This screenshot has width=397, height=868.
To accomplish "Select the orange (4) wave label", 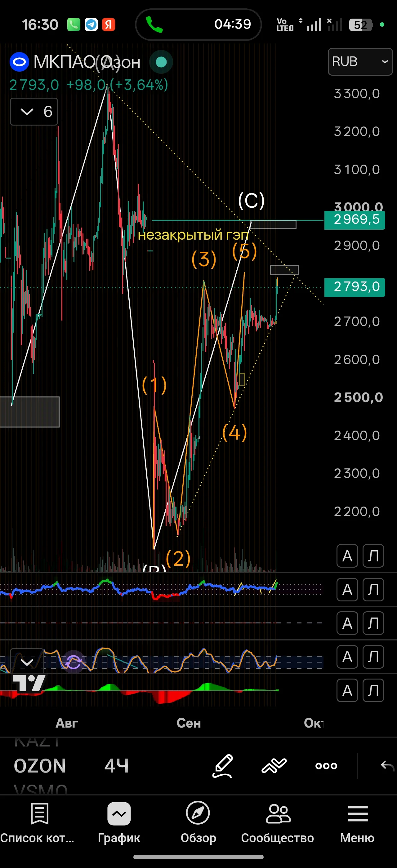I will pos(234,433).
